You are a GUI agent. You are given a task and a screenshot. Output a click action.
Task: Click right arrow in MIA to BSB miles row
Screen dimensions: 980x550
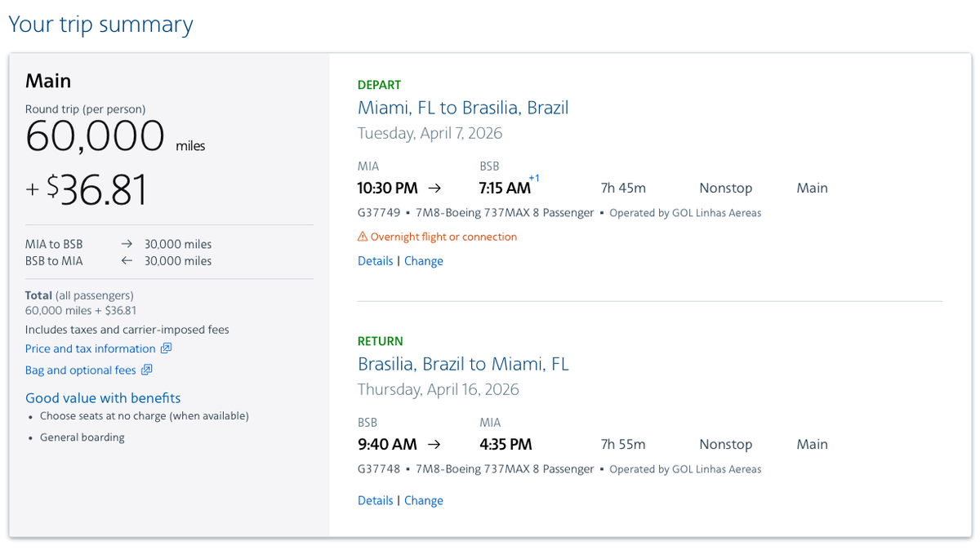tap(127, 244)
